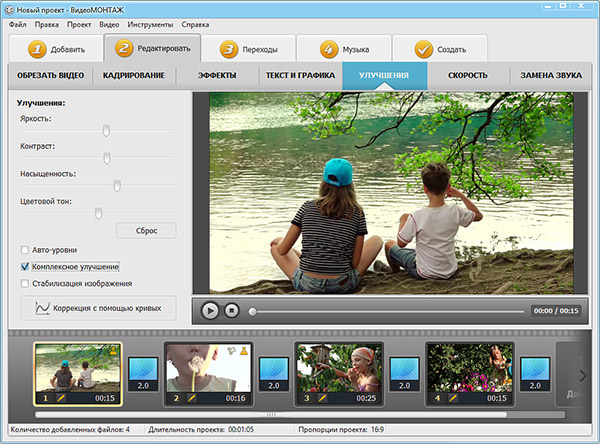Select clip 1 thumbnail of children by lake
600x444 pixels.
click(78, 374)
